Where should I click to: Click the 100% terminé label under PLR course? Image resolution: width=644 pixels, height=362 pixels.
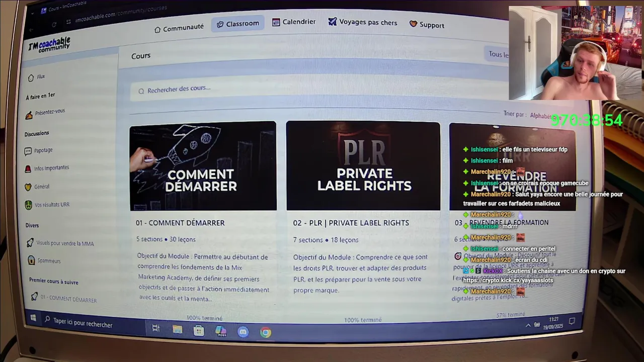pyautogui.click(x=363, y=320)
